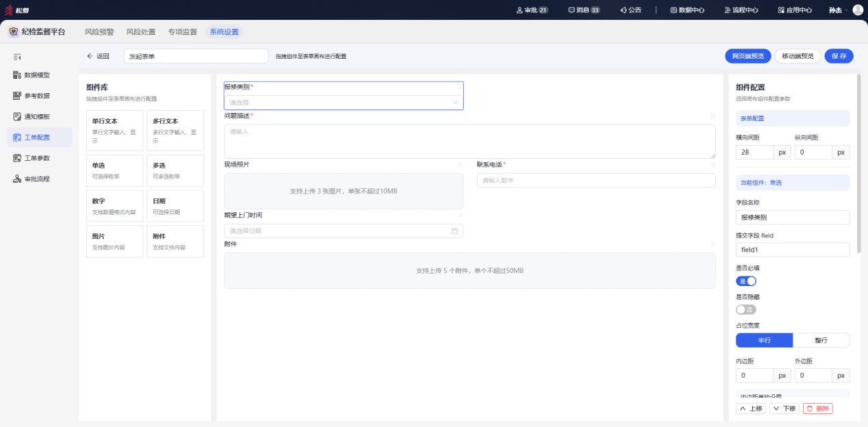868x427 pixels.
Task: Switch to the 风险预警 tab
Action: point(99,31)
